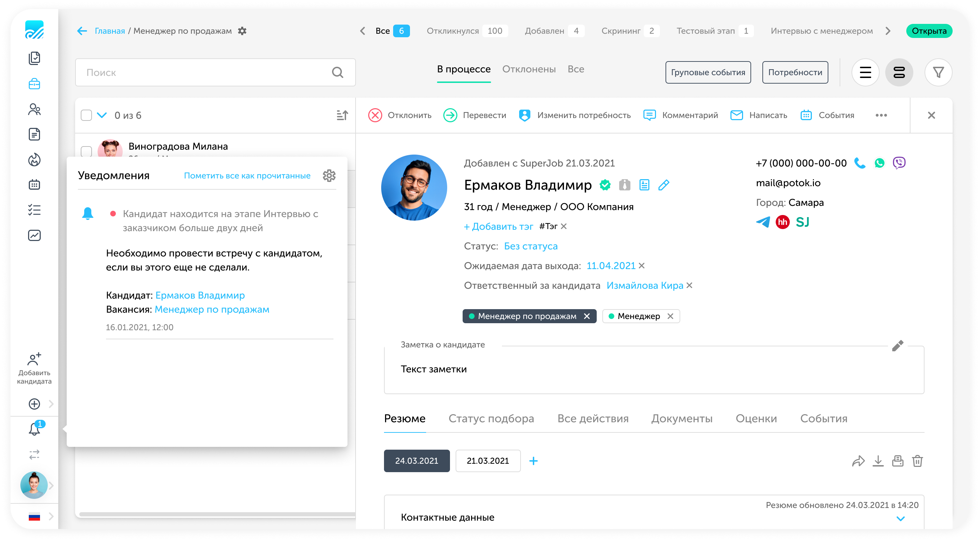The image size is (980, 541).
Task: Click the candidate profile photo
Action: (414, 187)
